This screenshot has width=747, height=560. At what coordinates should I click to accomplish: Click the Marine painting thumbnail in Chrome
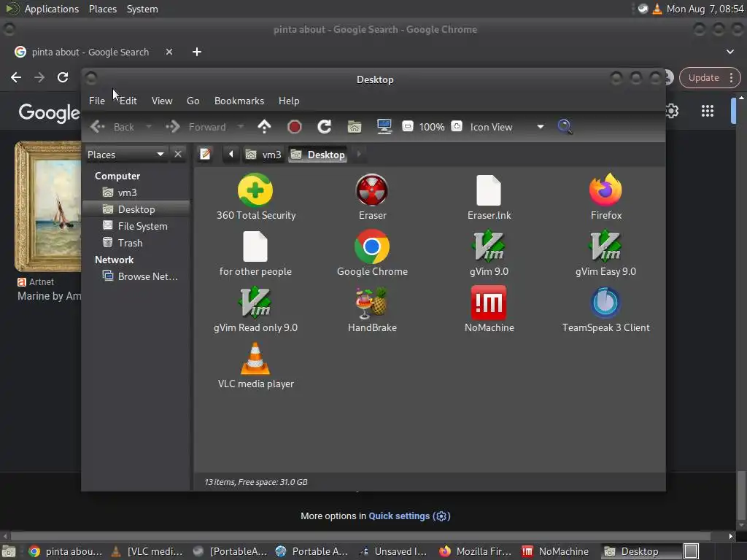click(x=47, y=206)
